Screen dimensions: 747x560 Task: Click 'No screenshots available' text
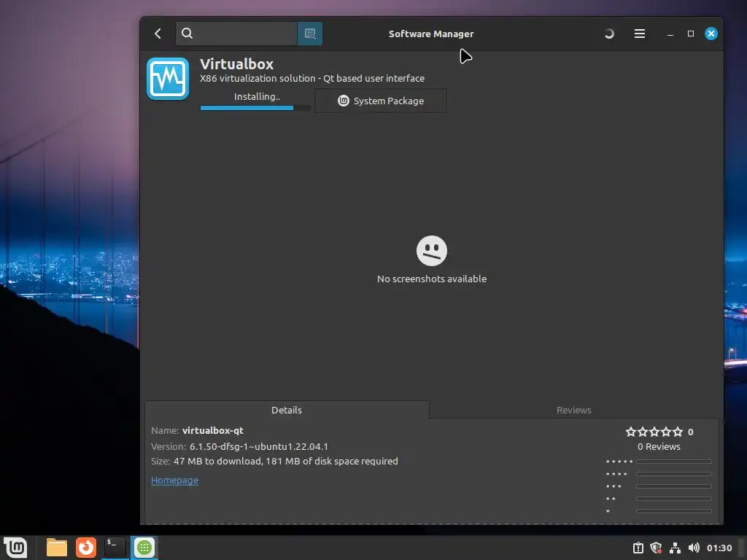point(432,279)
